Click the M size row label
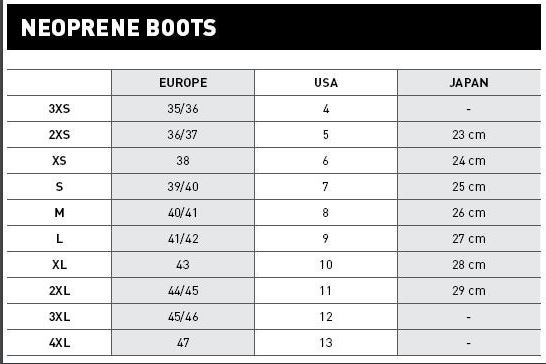The width and height of the screenshot is (546, 364). (x=59, y=212)
